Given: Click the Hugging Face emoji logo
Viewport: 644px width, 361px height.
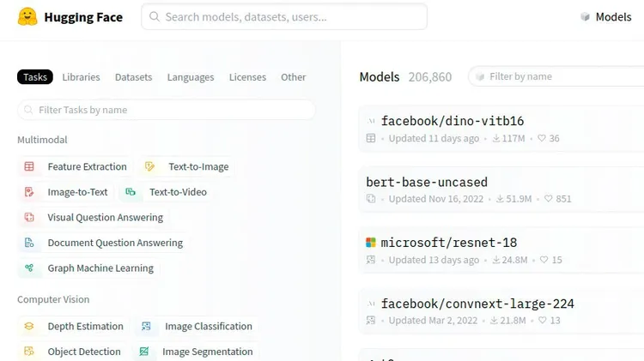Looking at the screenshot, I should click(27, 17).
